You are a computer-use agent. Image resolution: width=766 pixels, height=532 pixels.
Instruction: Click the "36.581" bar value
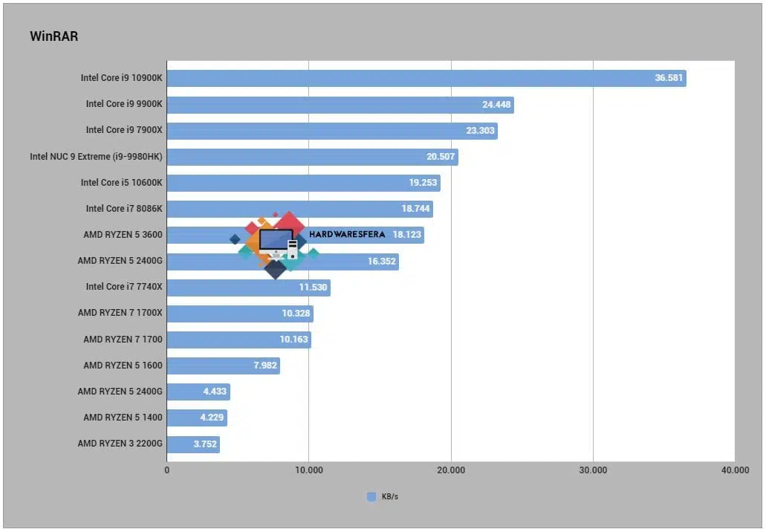[669, 78]
